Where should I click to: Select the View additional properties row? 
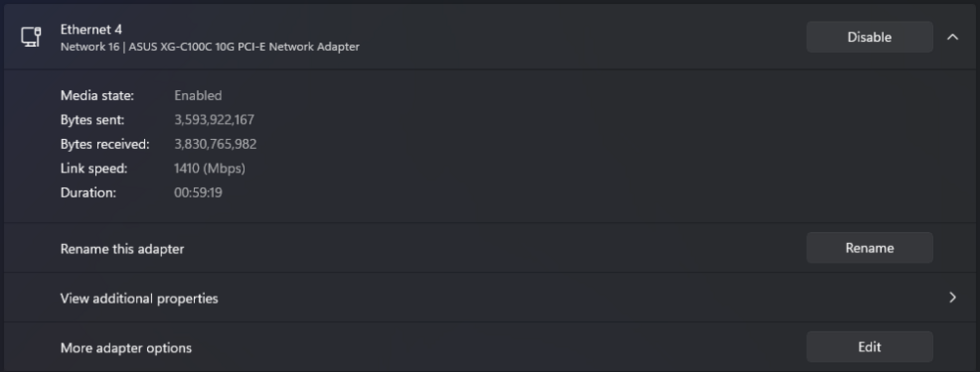(x=490, y=298)
